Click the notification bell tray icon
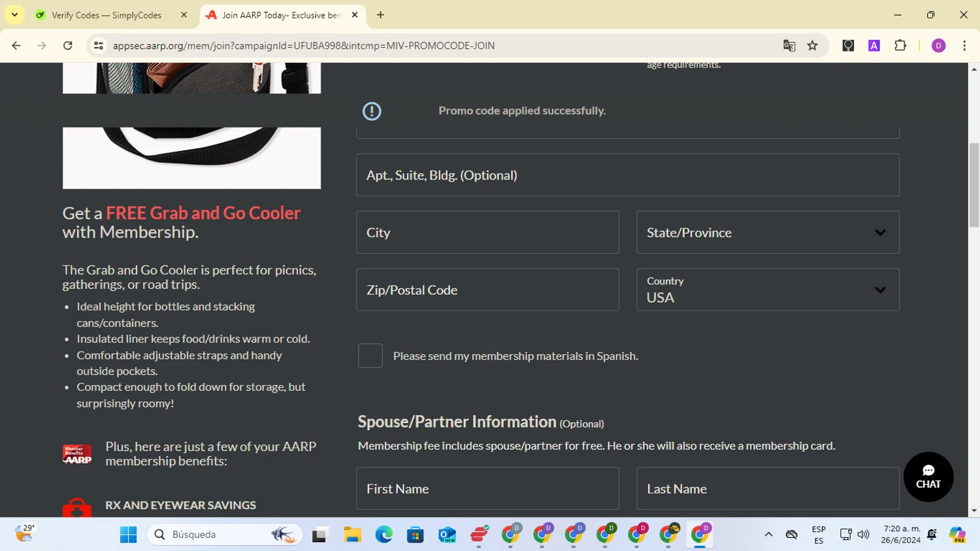The width and height of the screenshot is (980, 551). click(932, 535)
